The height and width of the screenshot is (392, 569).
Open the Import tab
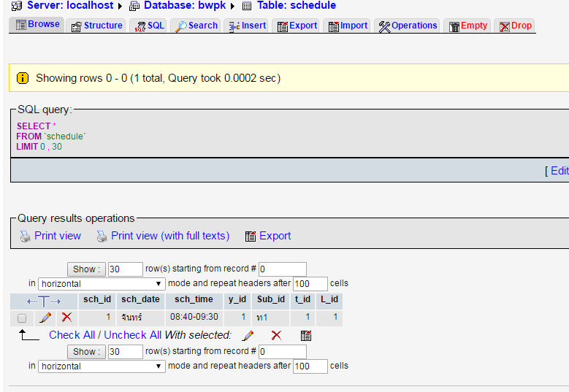[x=348, y=26]
